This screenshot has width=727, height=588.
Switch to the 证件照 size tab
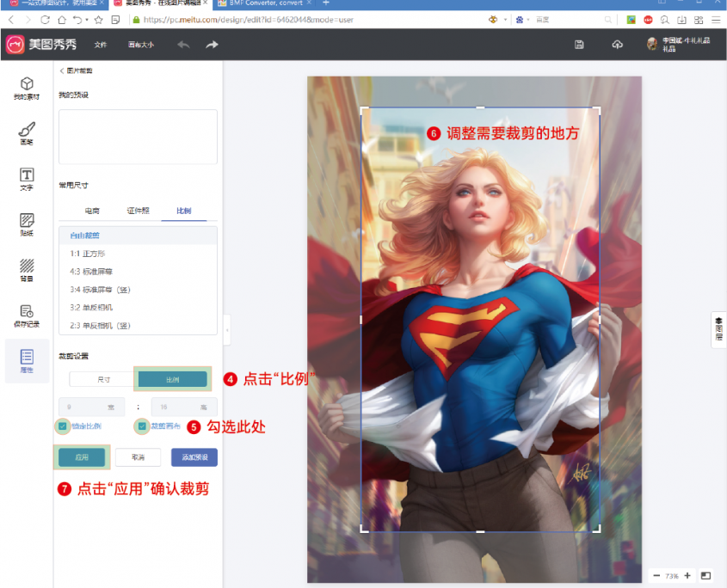tap(138, 211)
